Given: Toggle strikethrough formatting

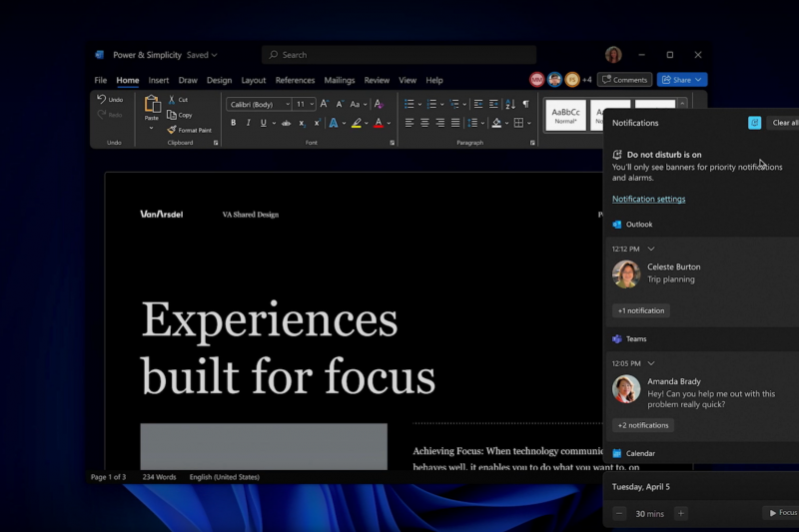Looking at the screenshot, I should click(286, 123).
